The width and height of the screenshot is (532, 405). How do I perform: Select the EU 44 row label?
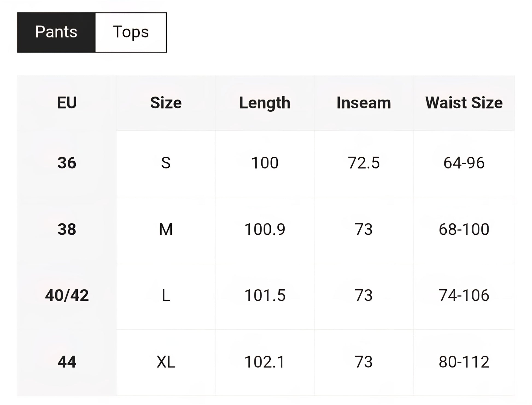[x=67, y=362]
